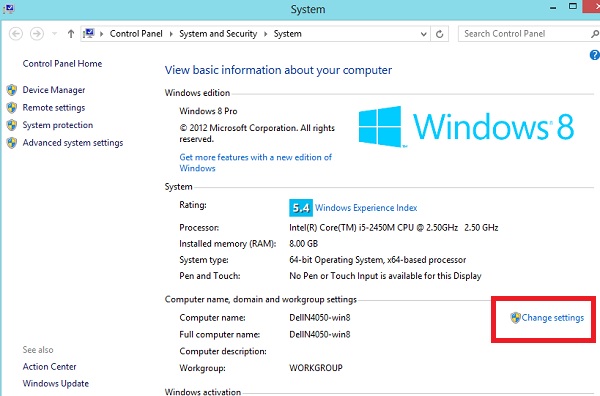The image size is (600, 396).
Task: Open Control Panel Home link
Action: pos(62,64)
